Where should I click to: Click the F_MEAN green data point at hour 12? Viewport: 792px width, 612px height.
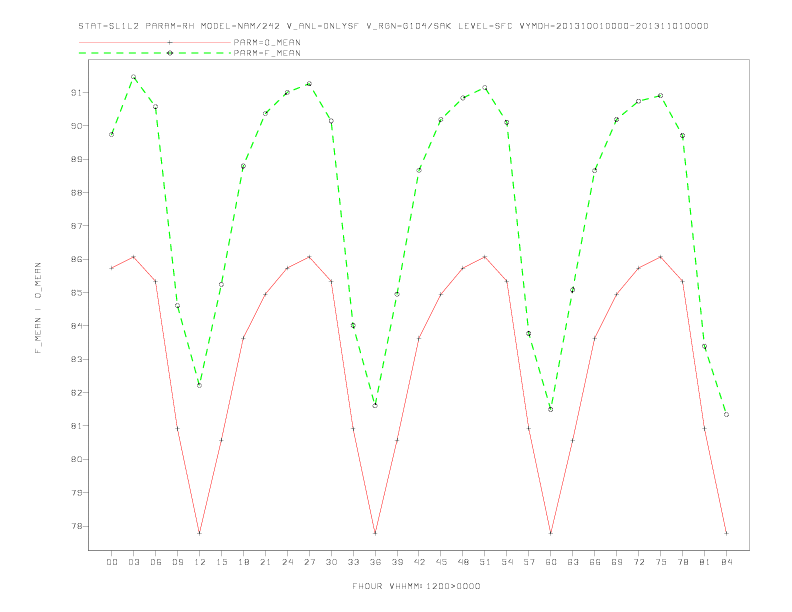click(200, 385)
